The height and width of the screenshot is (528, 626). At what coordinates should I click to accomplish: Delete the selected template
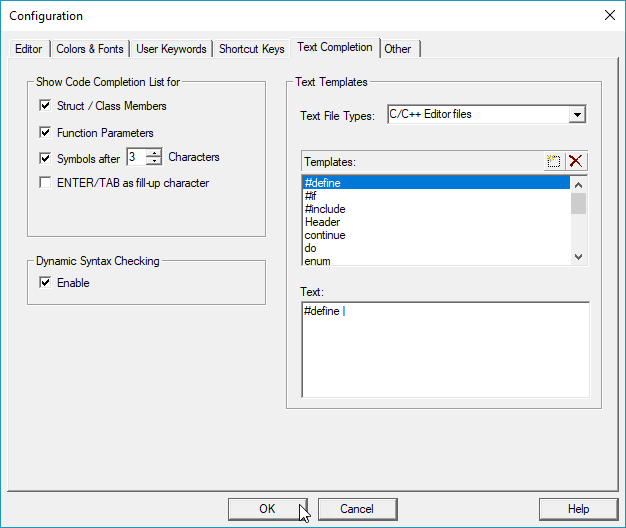(x=576, y=162)
